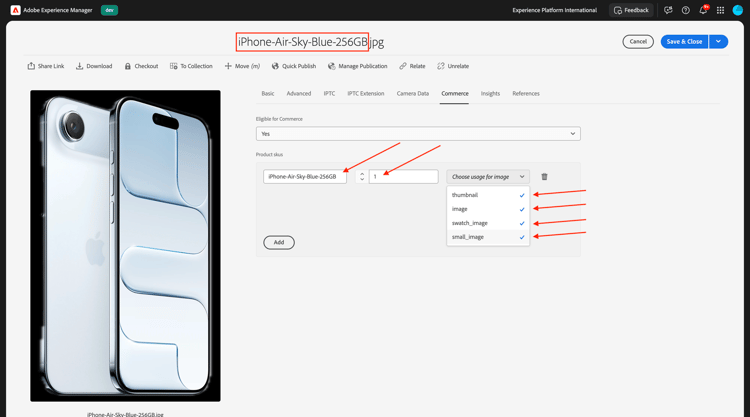Open the Feedback button
Screen dimensions: 750x417
[x=631, y=10]
